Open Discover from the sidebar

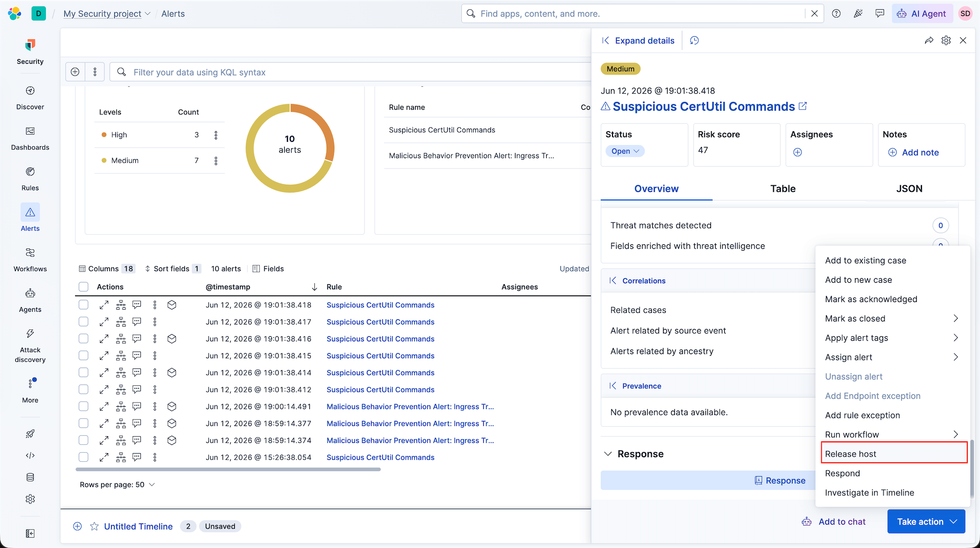(30, 98)
